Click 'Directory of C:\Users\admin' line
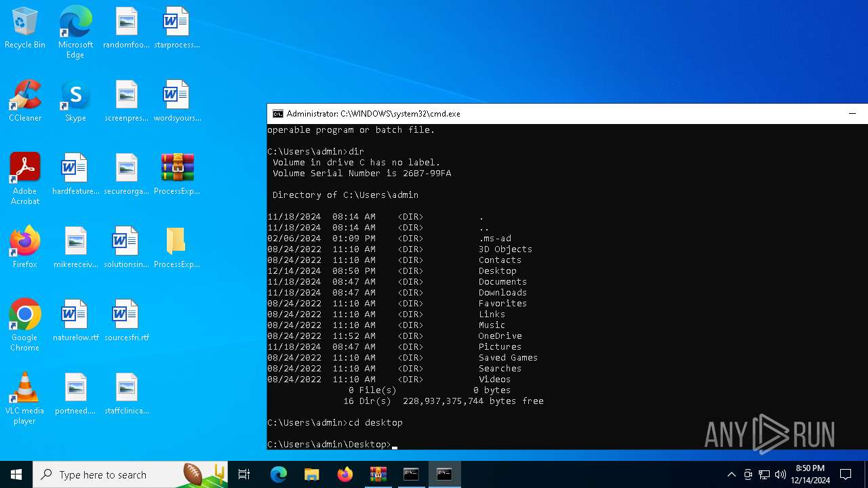 (346, 195)
